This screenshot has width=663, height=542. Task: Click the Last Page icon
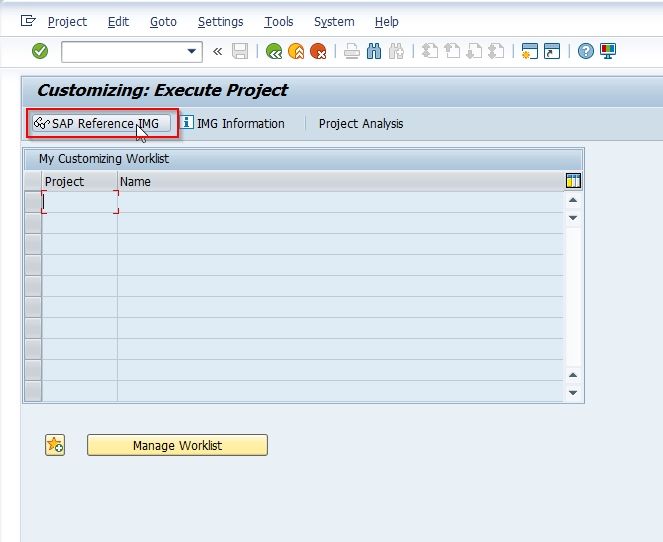click(x=496, y=52)
